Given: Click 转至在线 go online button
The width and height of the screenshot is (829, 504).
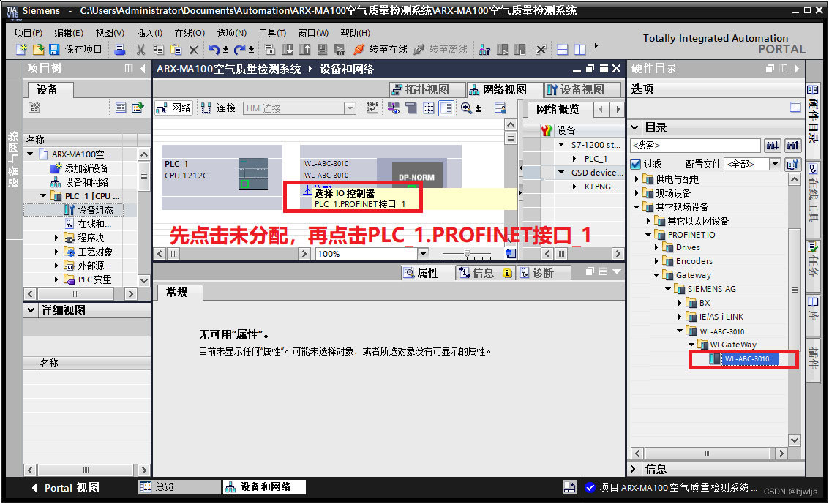Looking at the screenshot, I should tap(380, 49).
